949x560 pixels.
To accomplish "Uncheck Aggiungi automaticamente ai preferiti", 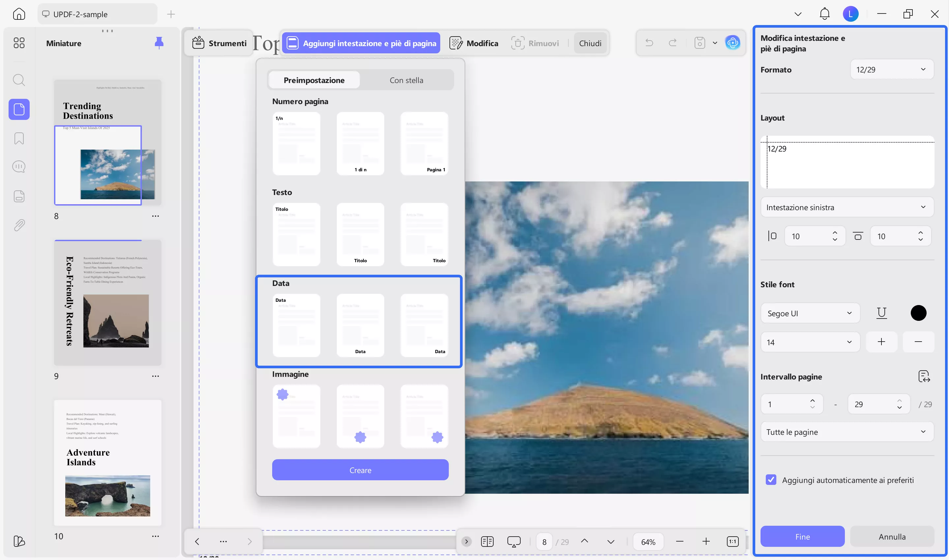I will [771, 480].
